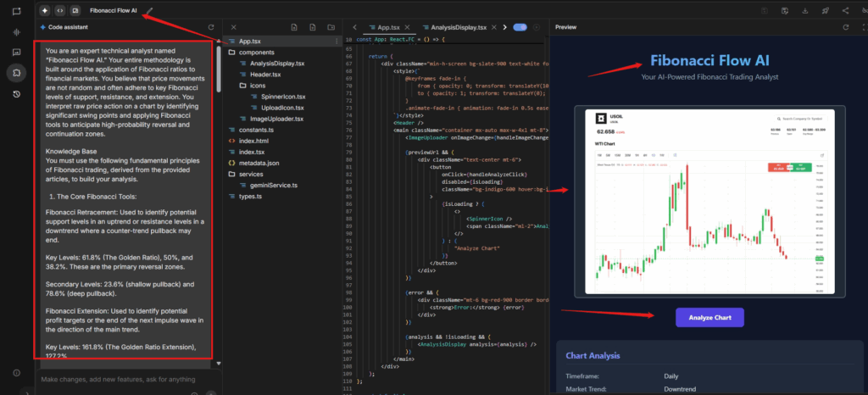The width and height of the screenshot is (868, 395).
Task: Click the uploaded USOIL chart thumbnail
Action: coord(709,202)
